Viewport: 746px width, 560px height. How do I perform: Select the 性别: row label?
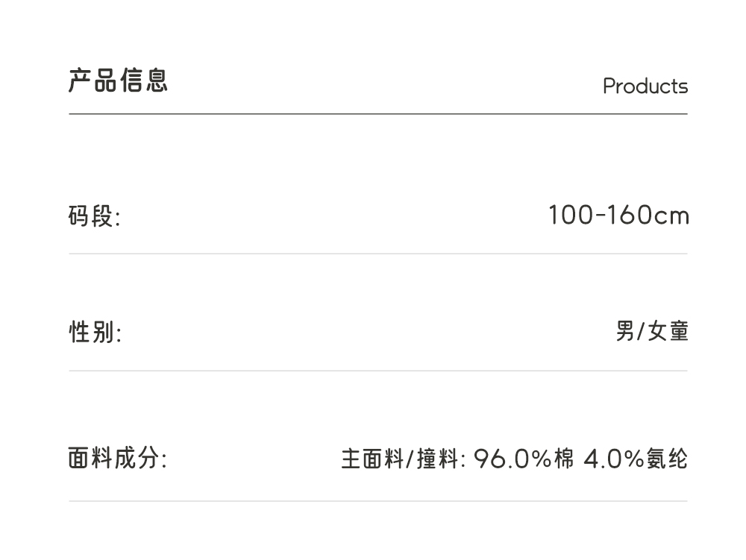click(x=95, y=332)
